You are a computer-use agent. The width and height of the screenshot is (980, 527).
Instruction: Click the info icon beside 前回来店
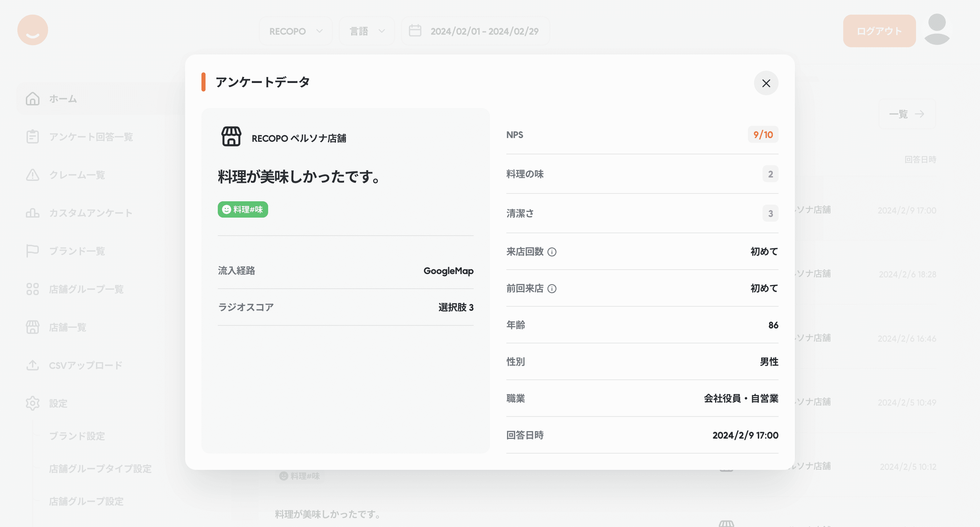point(552,289)
